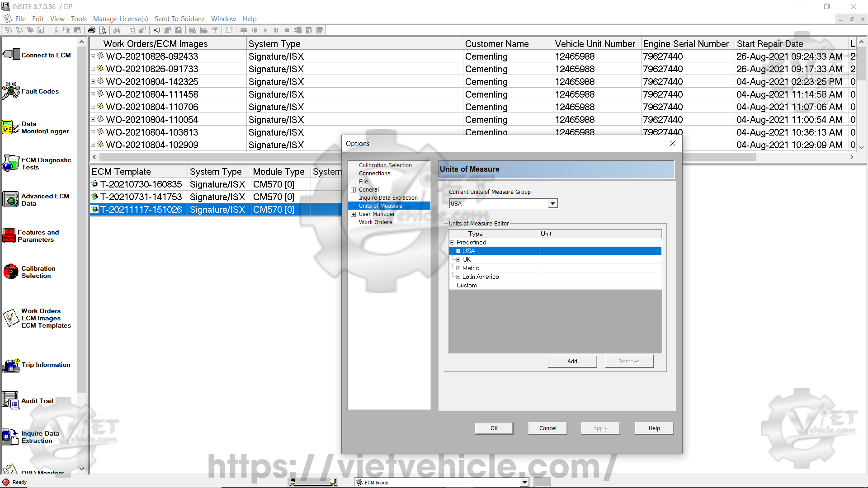This screenshot has width=868, height=488.
Task: Expand the Metric units tree node
Action: coord(458,268)
